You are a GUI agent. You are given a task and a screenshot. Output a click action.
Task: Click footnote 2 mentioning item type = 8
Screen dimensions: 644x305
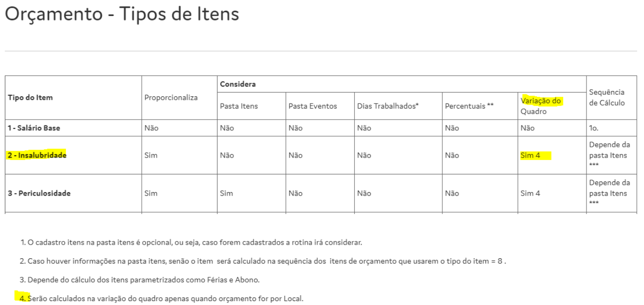tap(263, 261)
